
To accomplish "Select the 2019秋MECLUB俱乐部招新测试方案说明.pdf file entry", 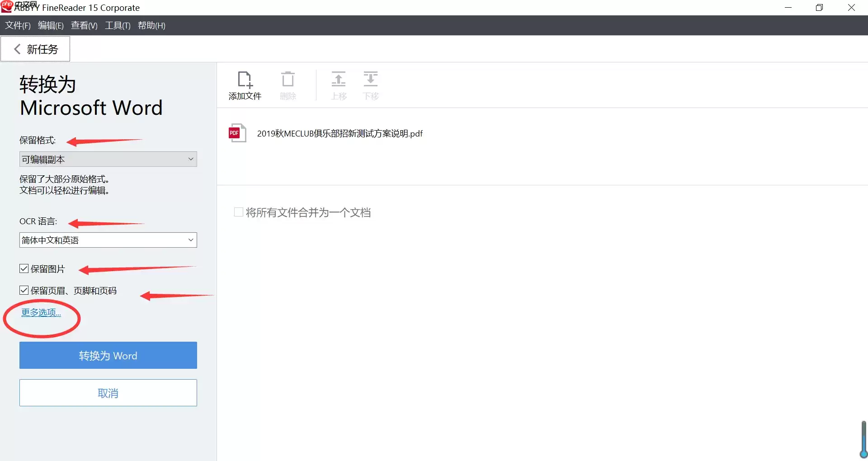I will 340,133.
